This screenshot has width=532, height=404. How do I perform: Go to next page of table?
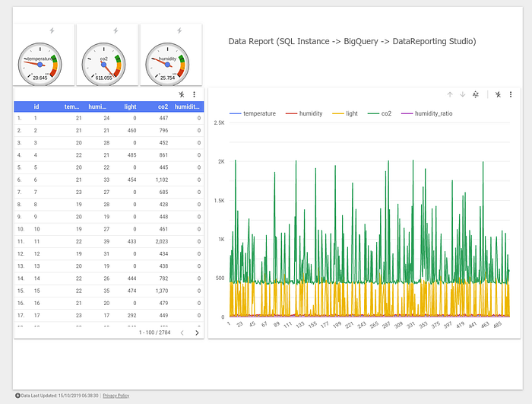coord(197,332)
